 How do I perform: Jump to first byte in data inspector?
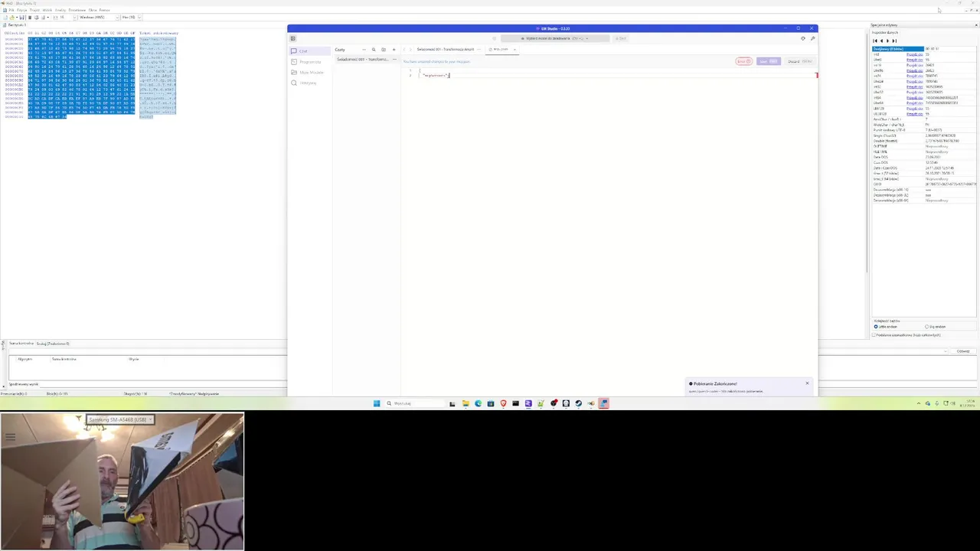875,41
